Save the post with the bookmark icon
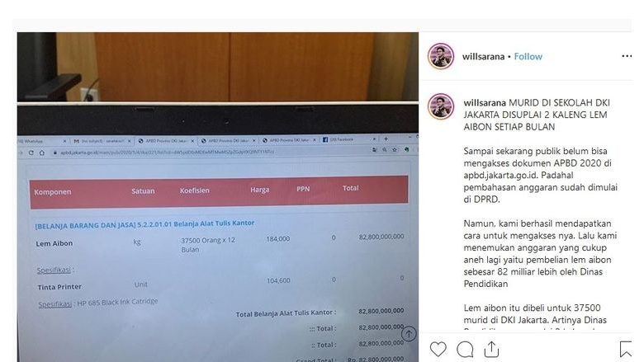 click(626, 350)
